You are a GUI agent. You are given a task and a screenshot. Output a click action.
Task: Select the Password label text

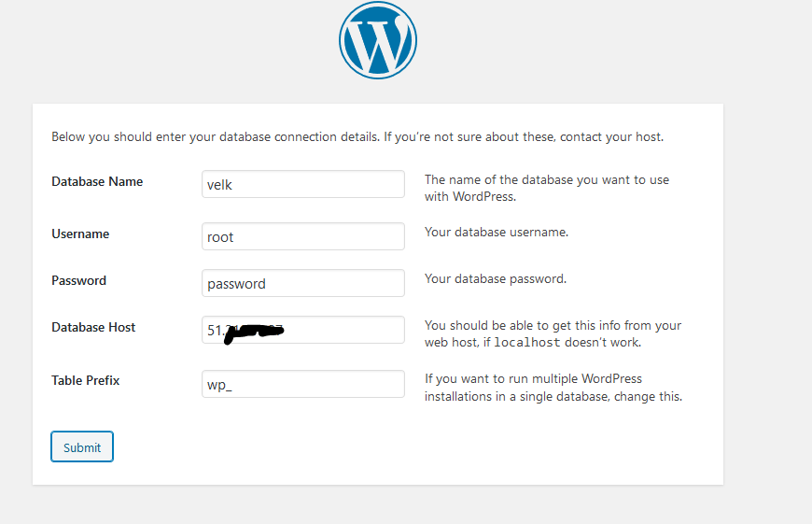tap(78, 280)
